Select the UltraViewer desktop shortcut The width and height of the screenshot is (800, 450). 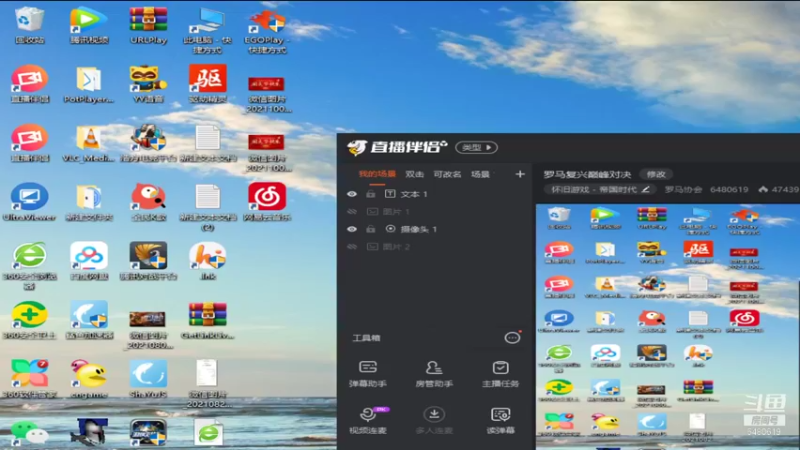pos(29,203)
